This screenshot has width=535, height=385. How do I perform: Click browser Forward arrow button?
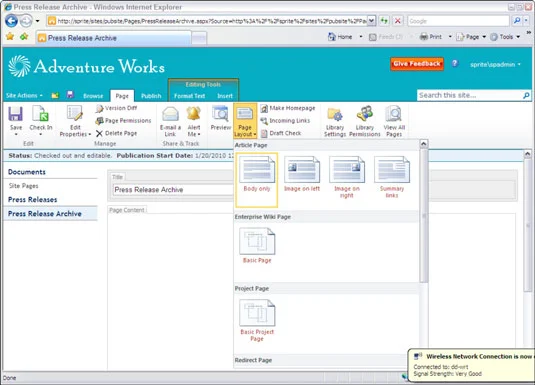coord(26,21)
